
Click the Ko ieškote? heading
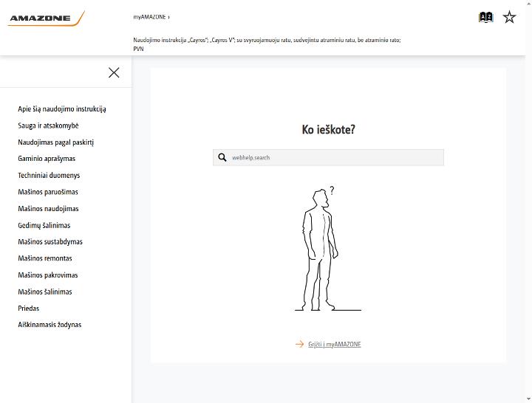328,129
